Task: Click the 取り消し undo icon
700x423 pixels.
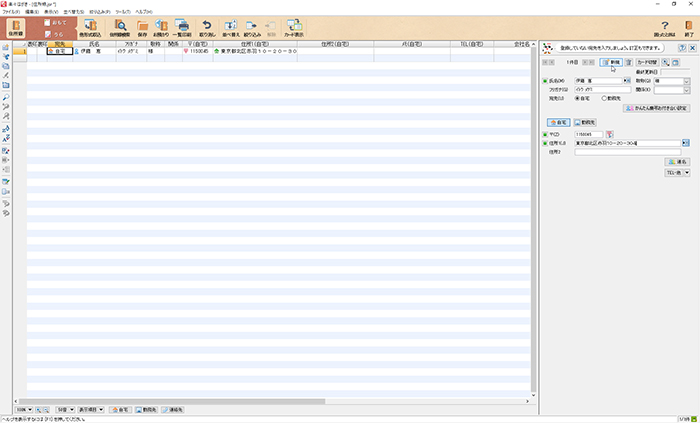Action: click(207, 28)
